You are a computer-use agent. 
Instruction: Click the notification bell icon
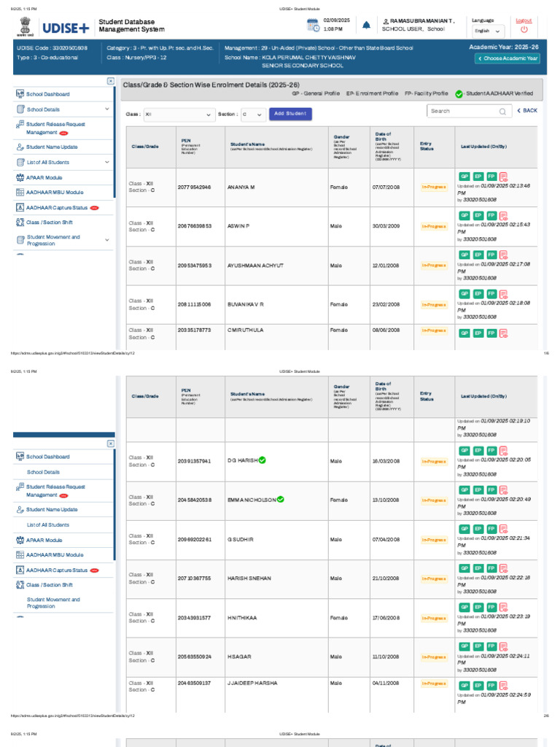tap(366, 26)
